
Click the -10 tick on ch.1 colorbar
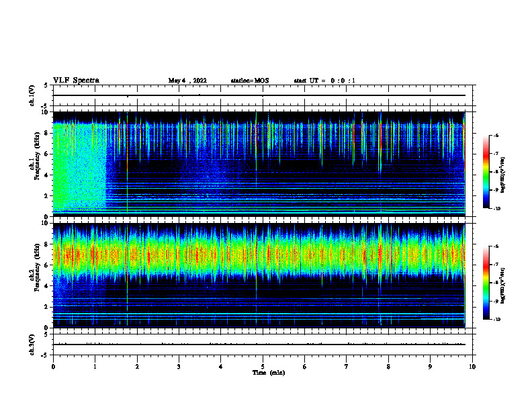coord(496,209)
